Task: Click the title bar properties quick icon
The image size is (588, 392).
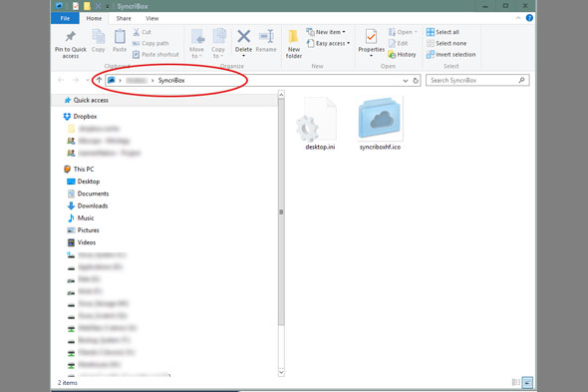Action: pos(76,6)
